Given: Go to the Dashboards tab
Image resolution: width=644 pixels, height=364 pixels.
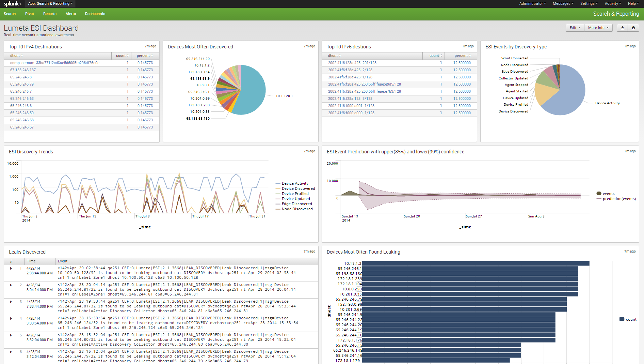Looking at the screenshot, I should click(95, 14).
